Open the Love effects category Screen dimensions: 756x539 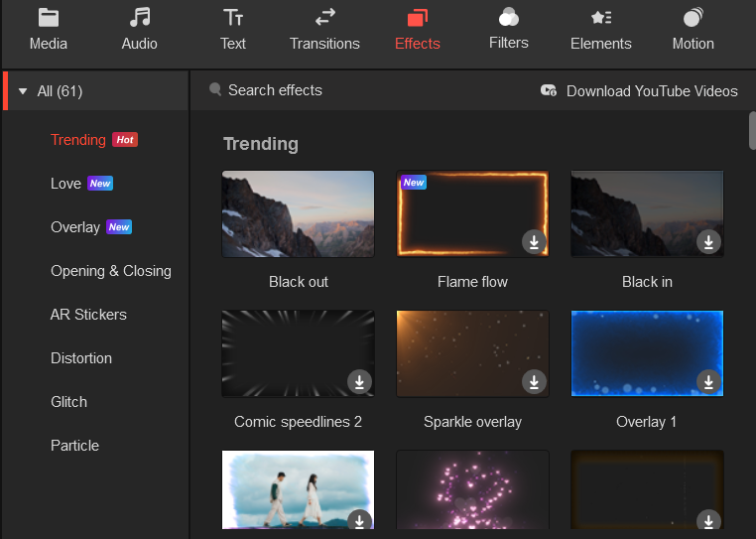coord(66,184)
